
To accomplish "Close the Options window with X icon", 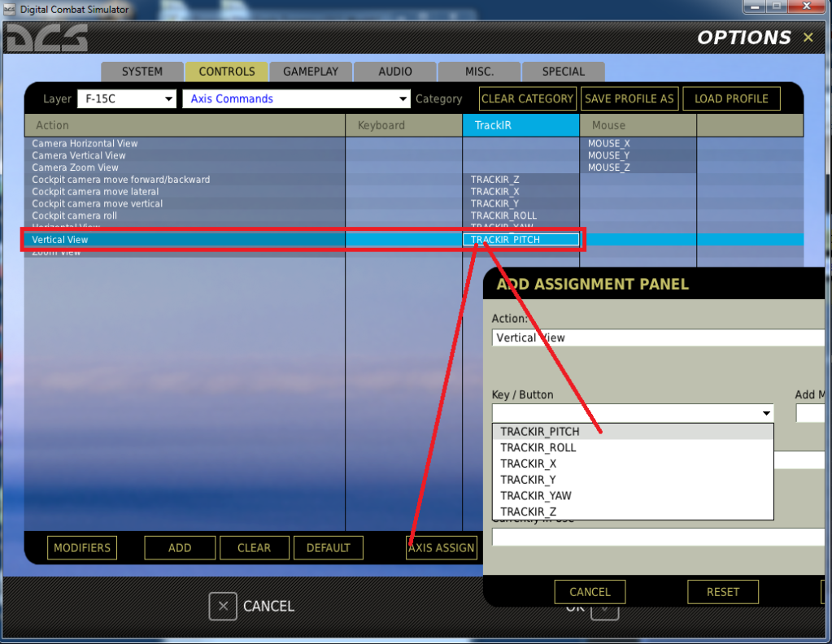I will (x=808, y=37).
